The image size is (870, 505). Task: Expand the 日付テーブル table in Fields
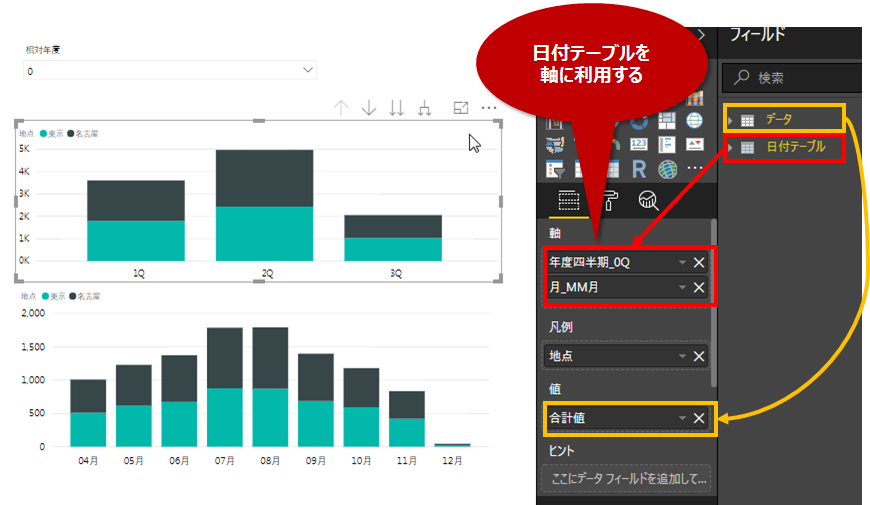(x=731, y=148)
